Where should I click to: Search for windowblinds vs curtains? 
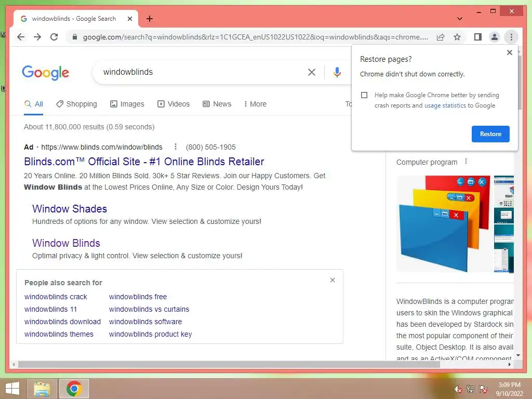(x=149, y=310)
